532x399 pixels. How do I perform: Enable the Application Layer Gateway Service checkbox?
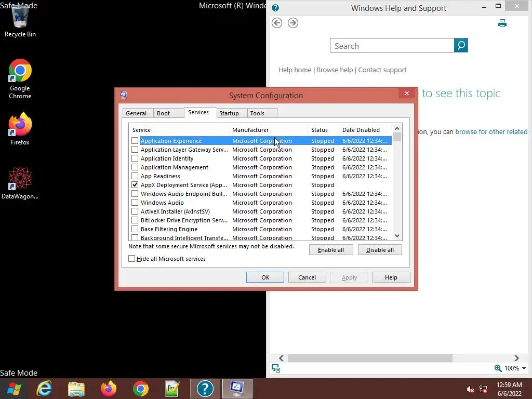click(135, 149)
